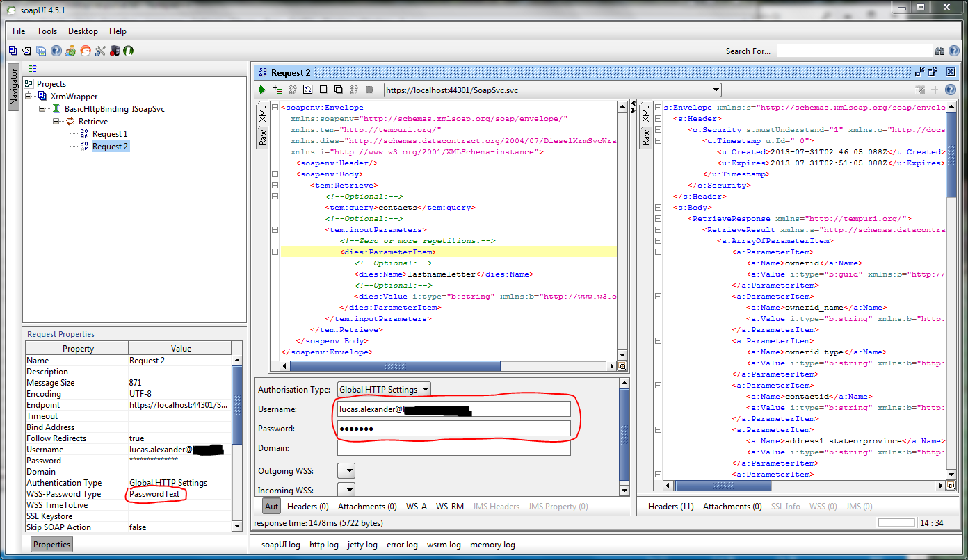Screen dimensions: 968x560
Task: Collapse the XrmWrapper project node
Action: [x=29, y=97]
